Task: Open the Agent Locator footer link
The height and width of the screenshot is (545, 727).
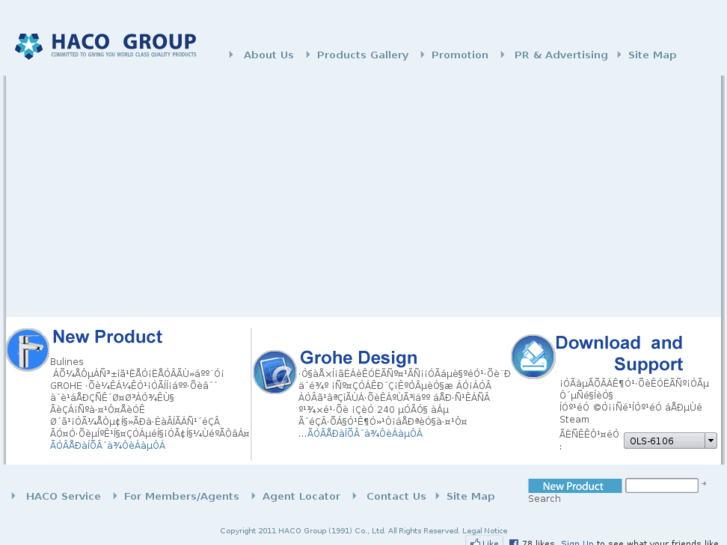Action: [301, 496]
